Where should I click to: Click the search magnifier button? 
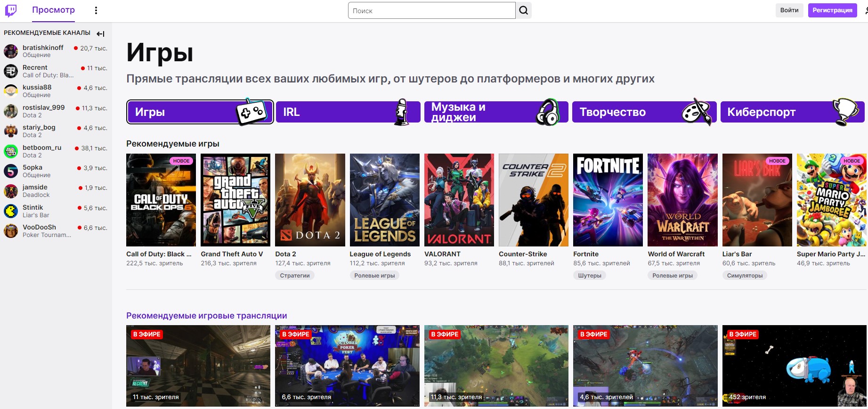click(x=524, y=10)
